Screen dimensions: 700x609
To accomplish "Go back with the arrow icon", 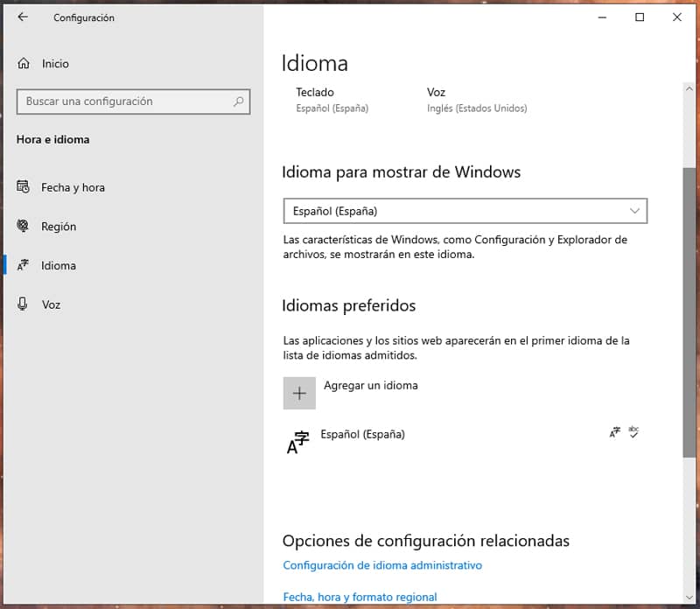I will coord(23,17).
